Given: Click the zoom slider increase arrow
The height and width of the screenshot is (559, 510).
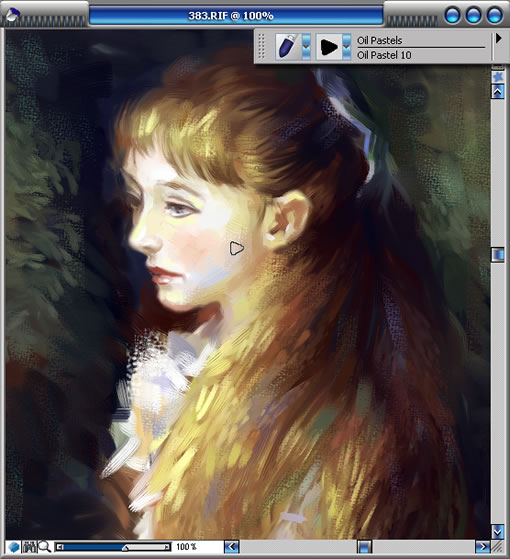Looking at the screenshot, I should click(x=167, y=547).
